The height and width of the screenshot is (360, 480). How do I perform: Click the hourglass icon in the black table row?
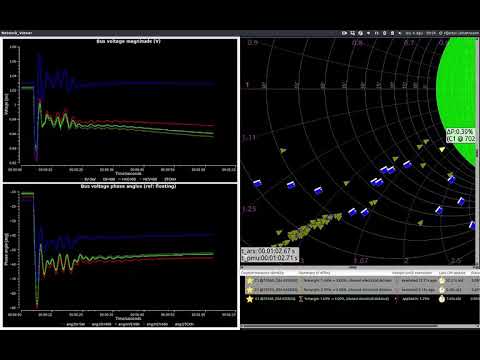pyautogui.click(x=301, y=299)
